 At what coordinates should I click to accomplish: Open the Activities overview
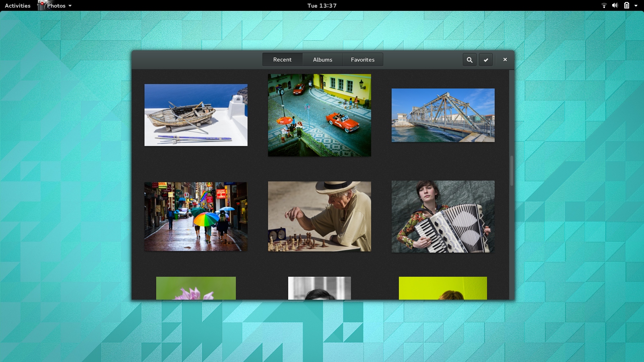click(18, 6)
